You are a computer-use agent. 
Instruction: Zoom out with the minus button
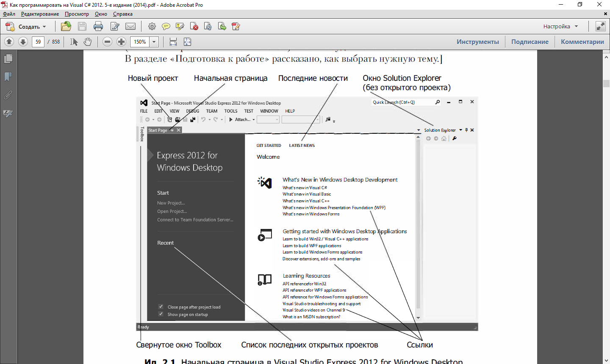coord(108,41)
